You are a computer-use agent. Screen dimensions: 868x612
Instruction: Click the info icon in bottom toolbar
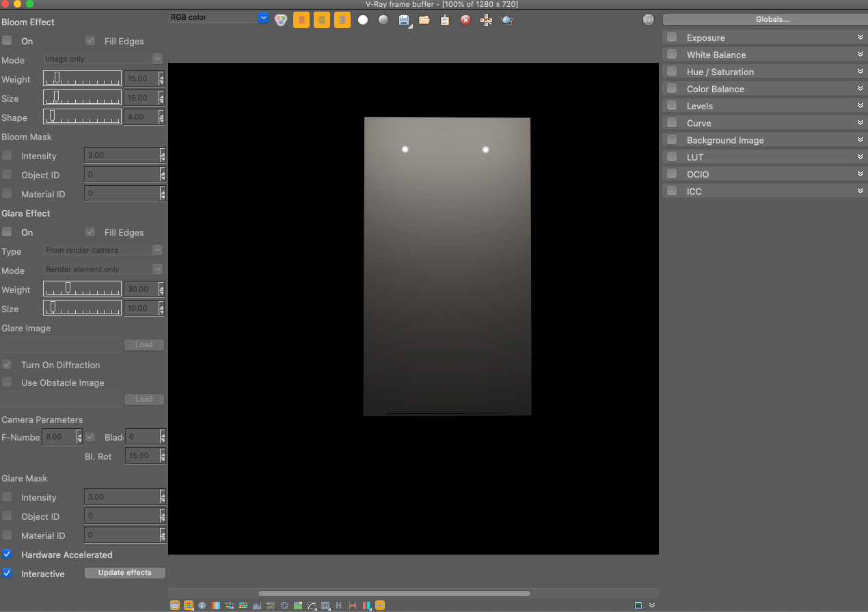[x=202, y=605]
